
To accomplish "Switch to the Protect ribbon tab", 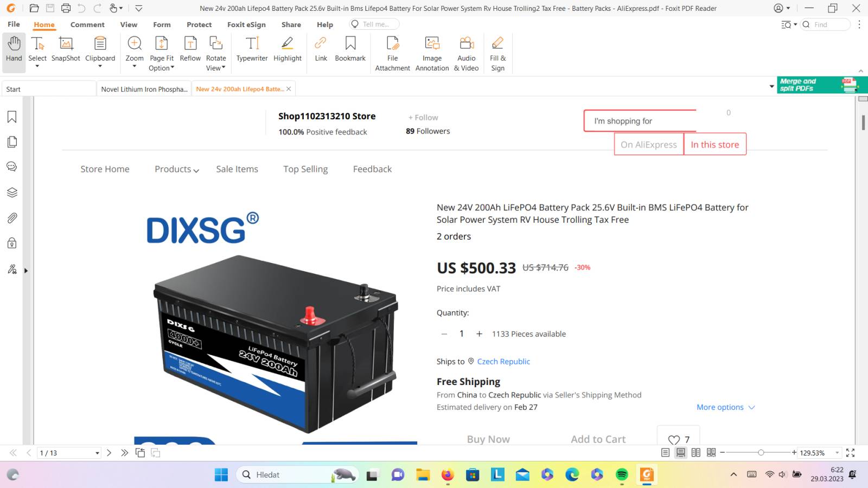I will click(199, 24).
